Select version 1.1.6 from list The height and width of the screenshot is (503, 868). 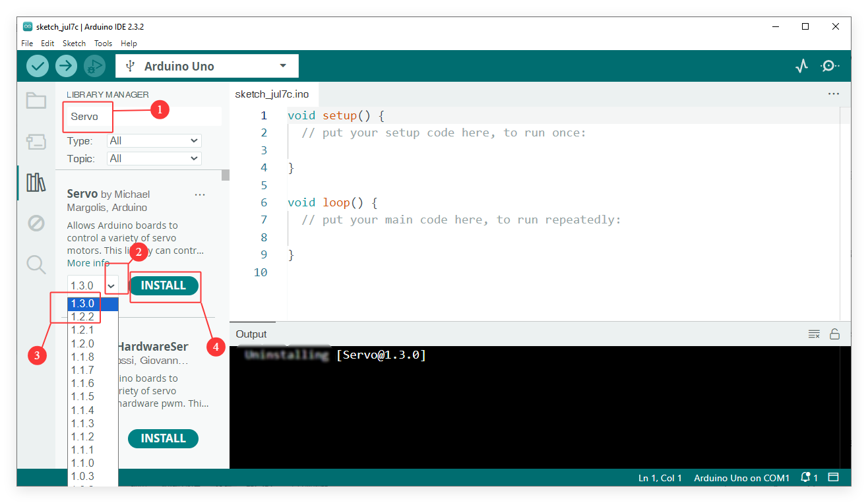click(x=93, y=384)
